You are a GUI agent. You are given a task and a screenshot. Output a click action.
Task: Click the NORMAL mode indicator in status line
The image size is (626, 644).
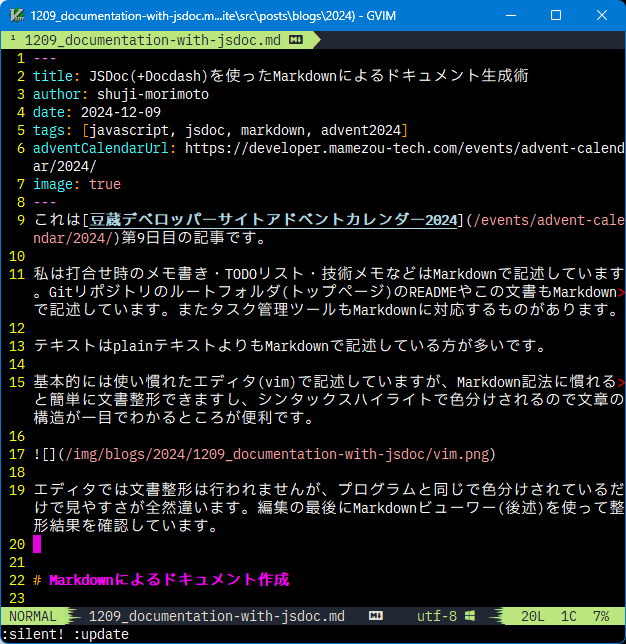tap(33, 616)
